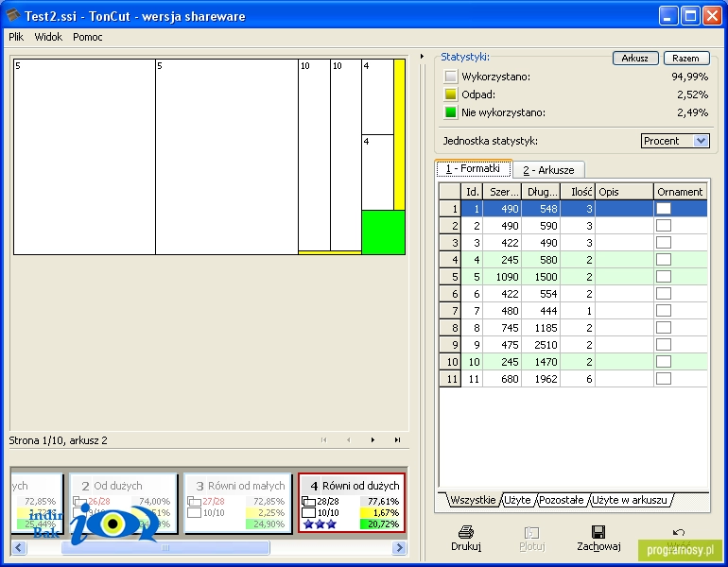The image size is (728, 567).
Task: Click scrollbar left arrow under thumbnails
Action: click(19, 547)
